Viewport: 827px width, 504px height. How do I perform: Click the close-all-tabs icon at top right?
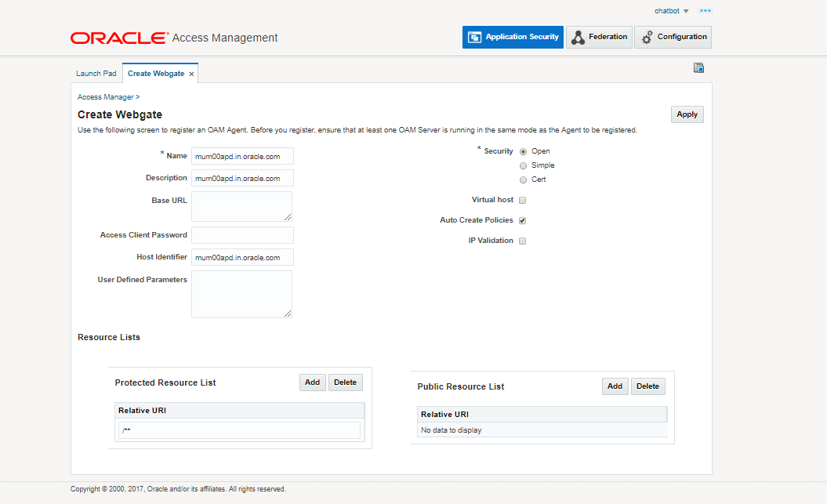click(x=699, y=67)
